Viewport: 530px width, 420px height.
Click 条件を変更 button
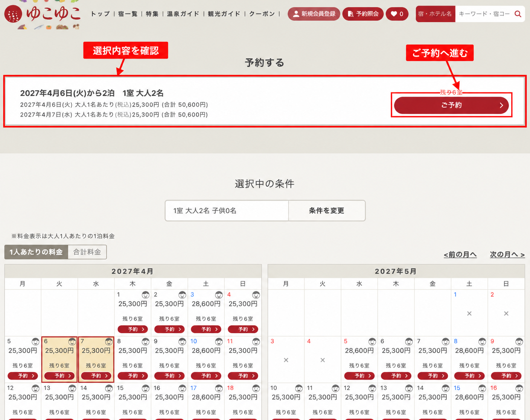327,211
